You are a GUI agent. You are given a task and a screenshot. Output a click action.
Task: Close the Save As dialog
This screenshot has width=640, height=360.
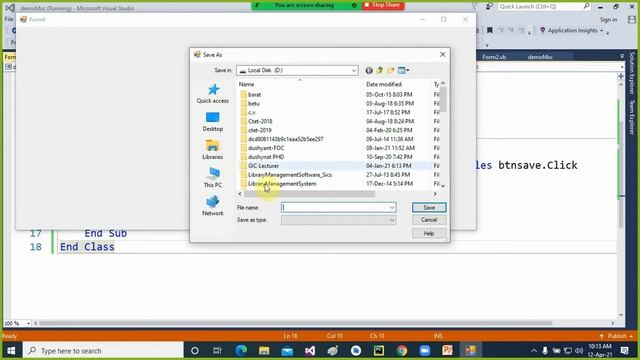442,55
